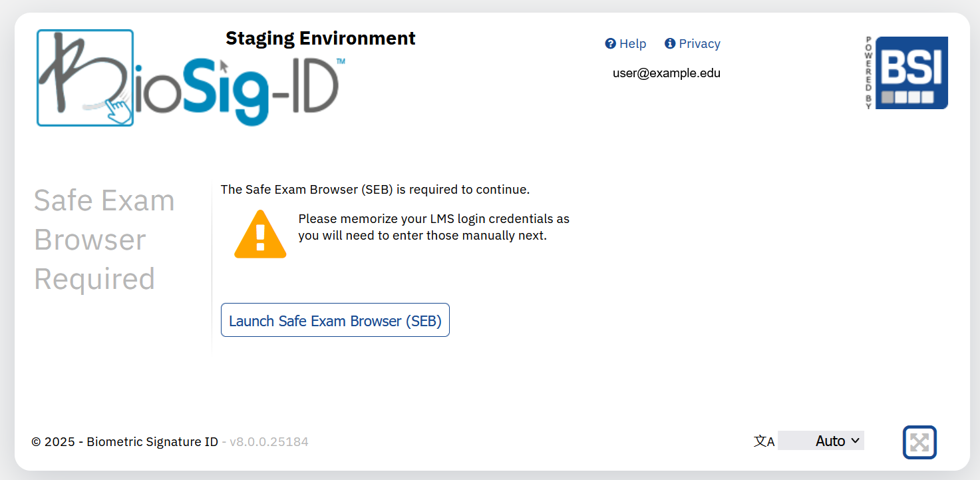Click the orange warning triangle icon
This screenshot has width=980, height=480.
click(x=260, y=234)
